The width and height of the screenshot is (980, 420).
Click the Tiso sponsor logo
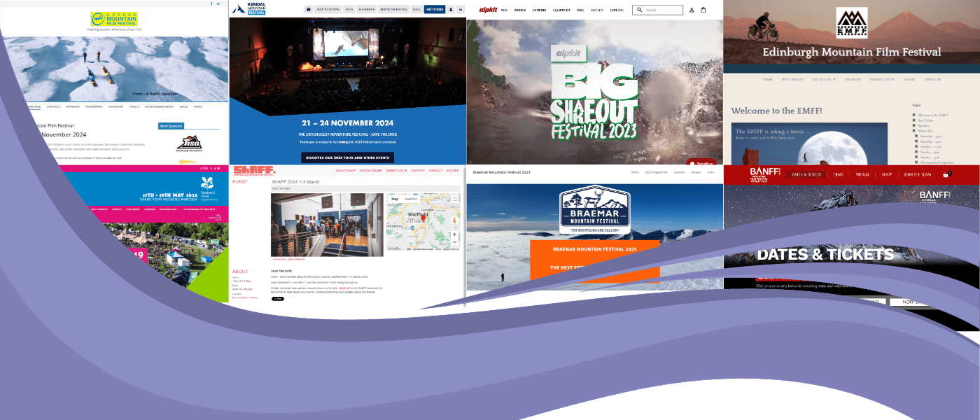[190, 145]
